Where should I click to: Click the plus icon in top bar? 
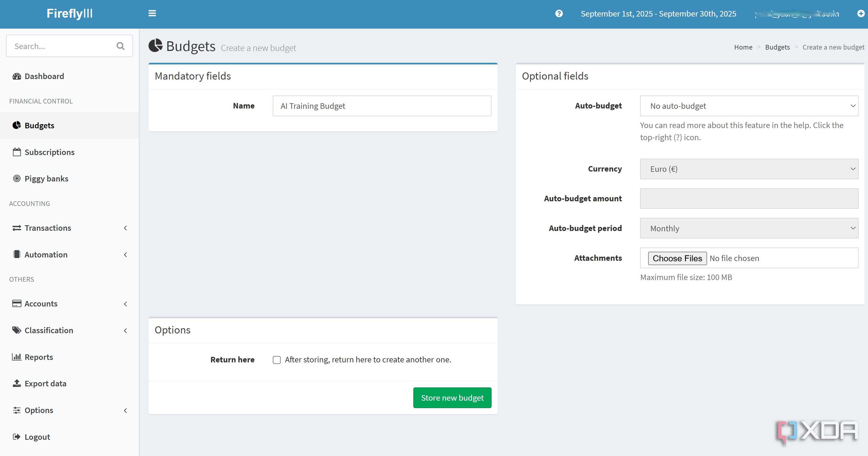click(x=861, y=13)
